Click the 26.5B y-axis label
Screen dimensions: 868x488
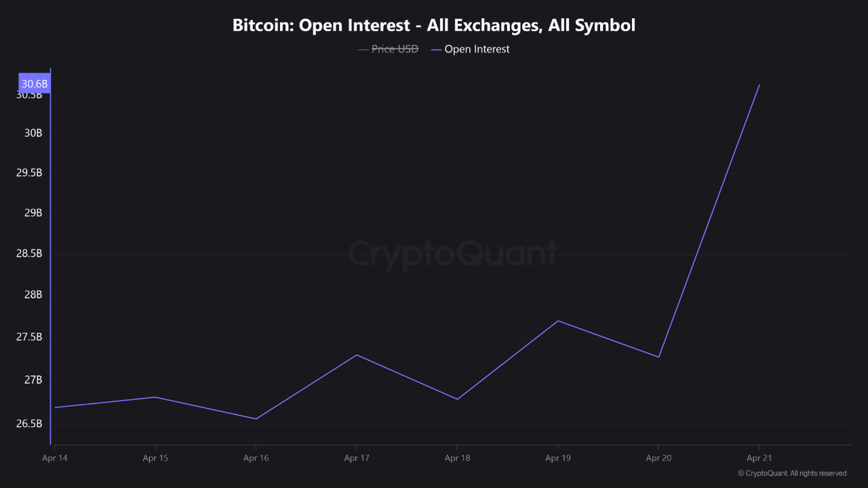[29, 424]
